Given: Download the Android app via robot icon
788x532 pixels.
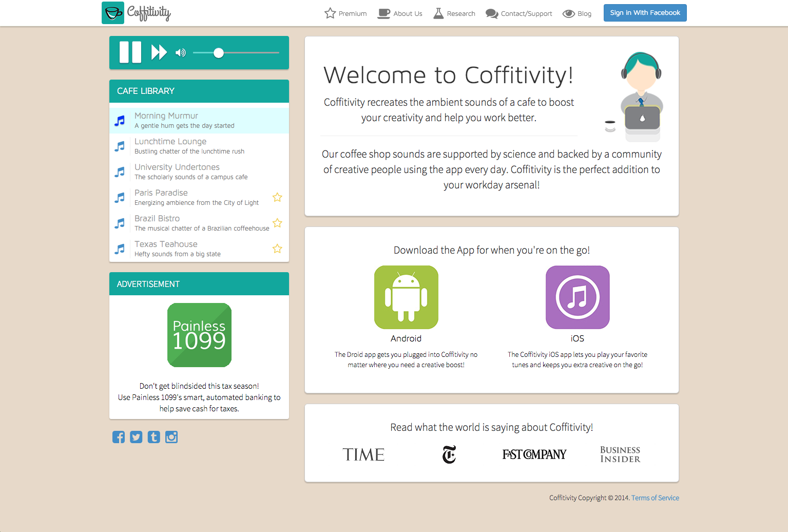Looking at the screenshot, I should (406, 297).
